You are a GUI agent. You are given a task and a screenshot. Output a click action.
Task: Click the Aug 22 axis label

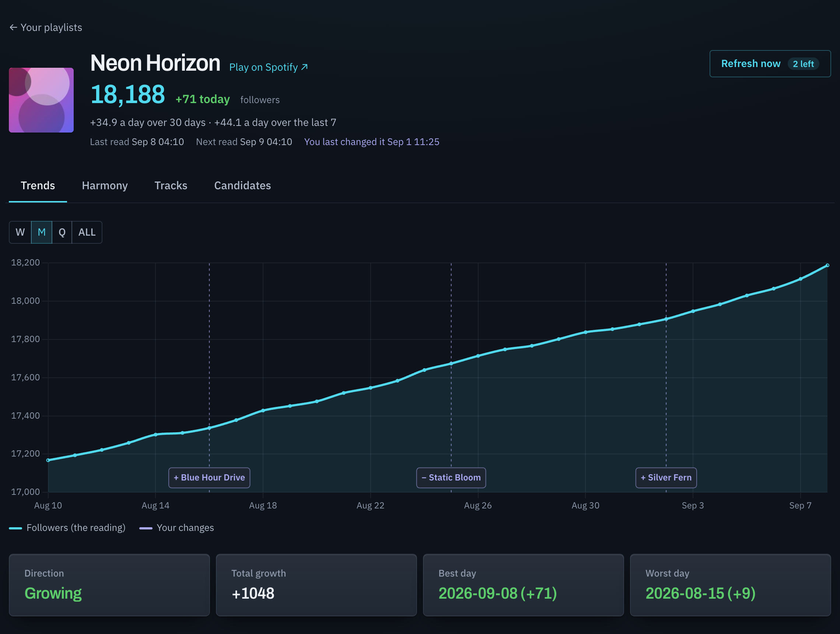click(370, 506)
